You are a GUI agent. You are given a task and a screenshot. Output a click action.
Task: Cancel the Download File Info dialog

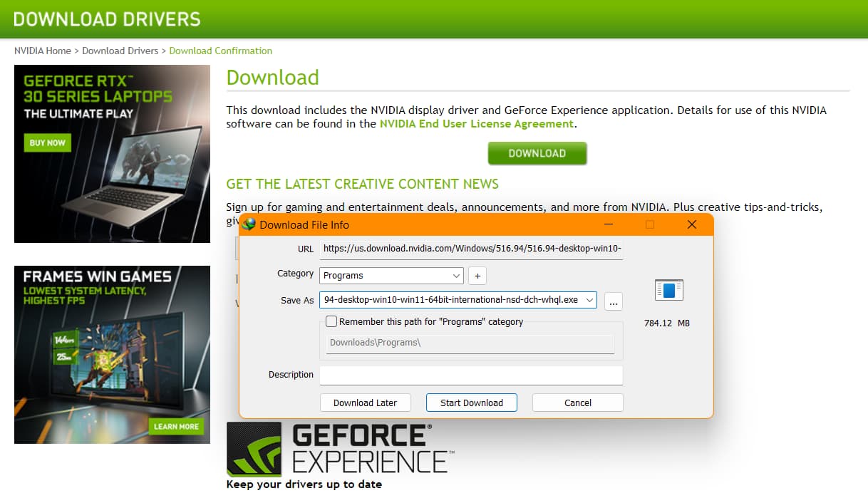tap(577, 402)
